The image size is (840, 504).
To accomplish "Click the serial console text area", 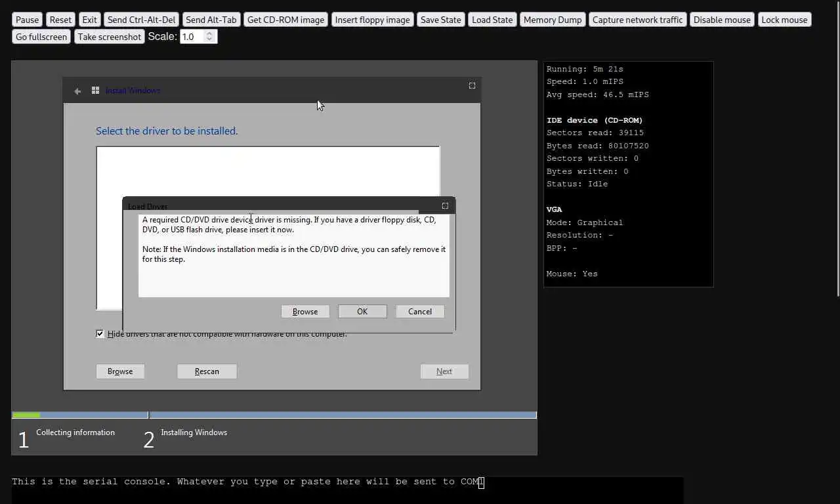I will point(348,490).
